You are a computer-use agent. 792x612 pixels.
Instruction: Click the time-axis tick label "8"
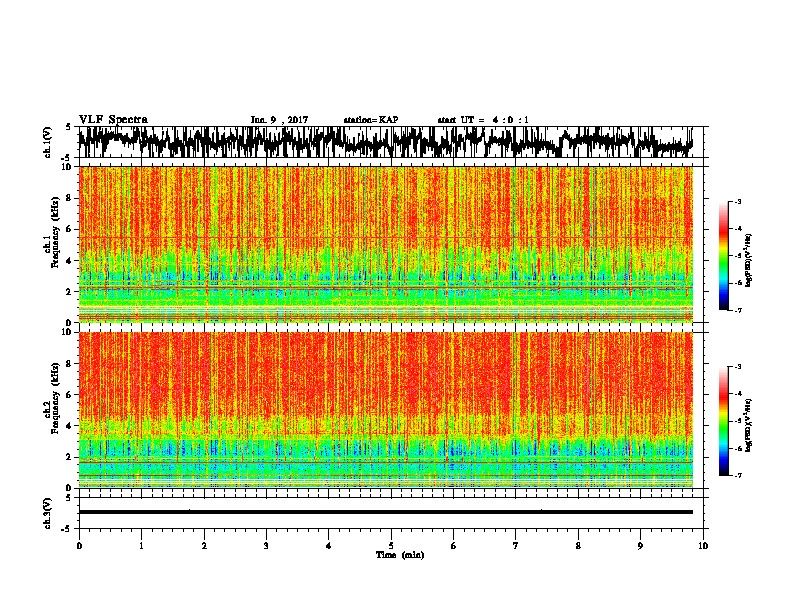pos(578,546)
